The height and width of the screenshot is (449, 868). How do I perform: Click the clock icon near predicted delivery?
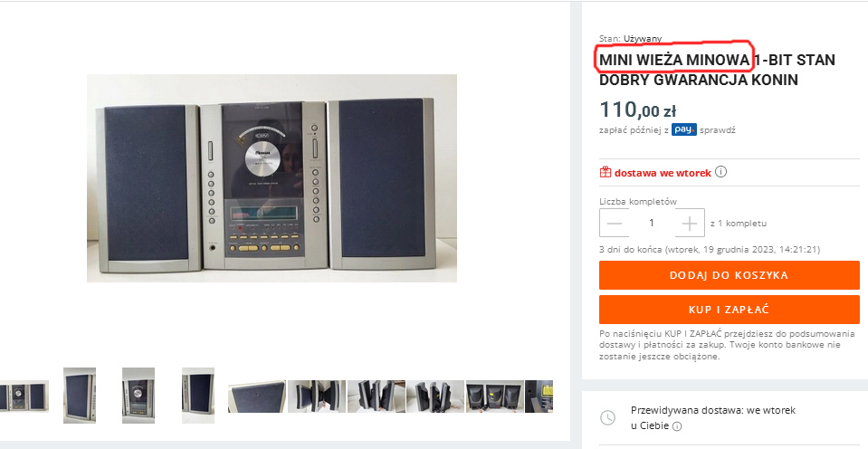pos(608,418)
